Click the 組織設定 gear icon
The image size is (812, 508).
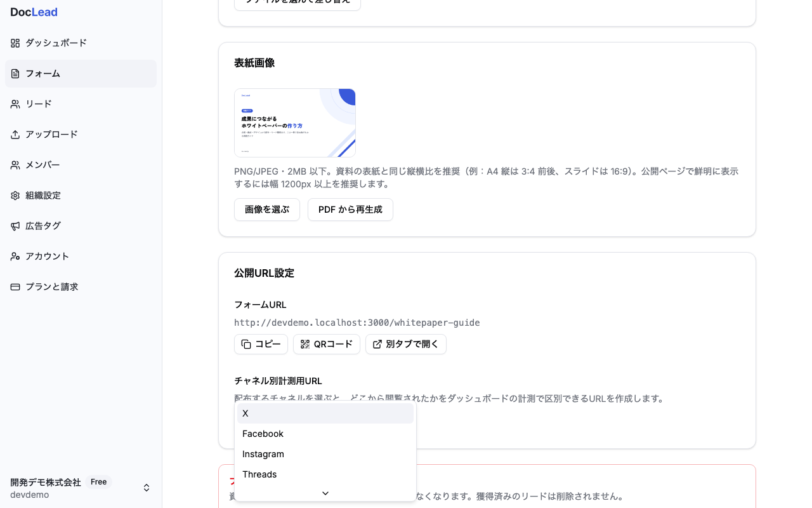15,196
